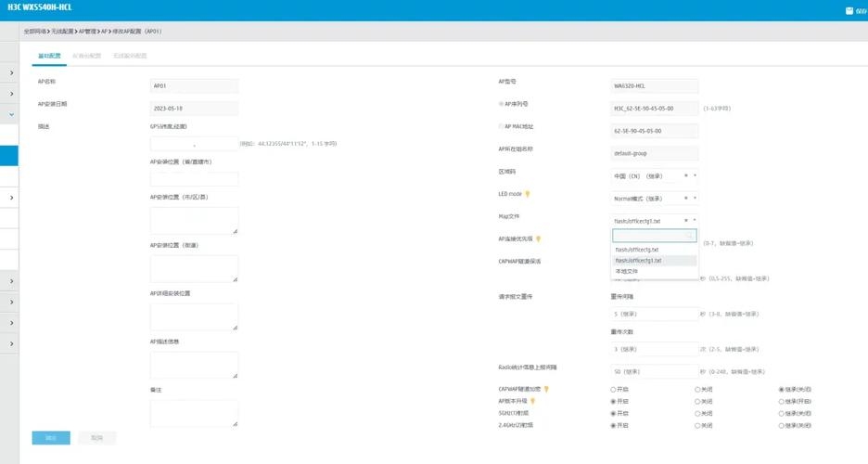
Task: Go to 全部网络 in the breadcrumb
Action: [35, 32]
